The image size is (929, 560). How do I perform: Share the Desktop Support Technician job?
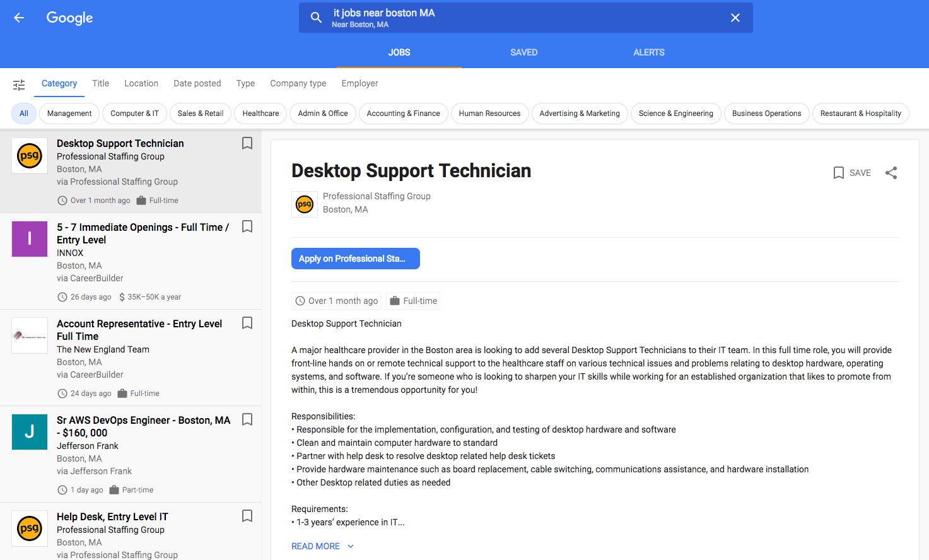[x=891, y=173]
